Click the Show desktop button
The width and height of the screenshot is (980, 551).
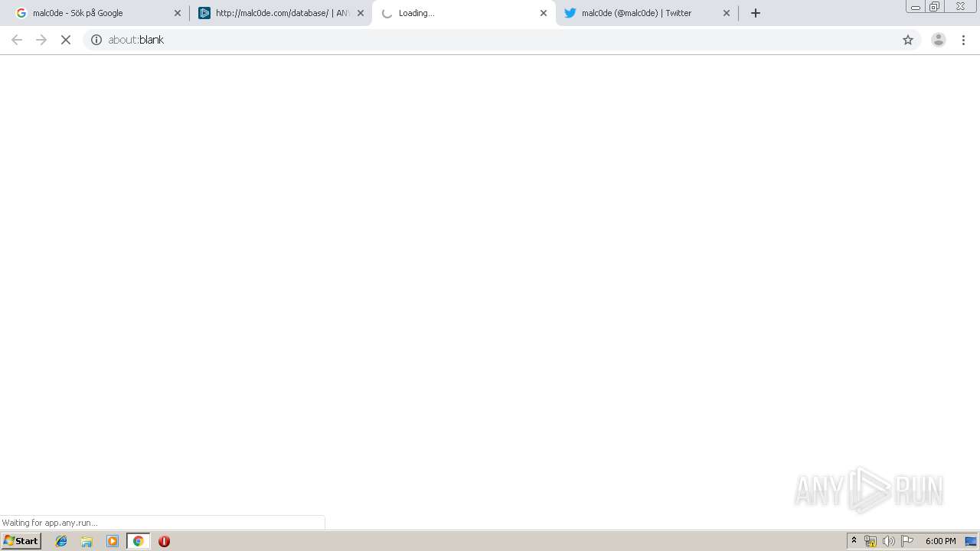[971, 541]
